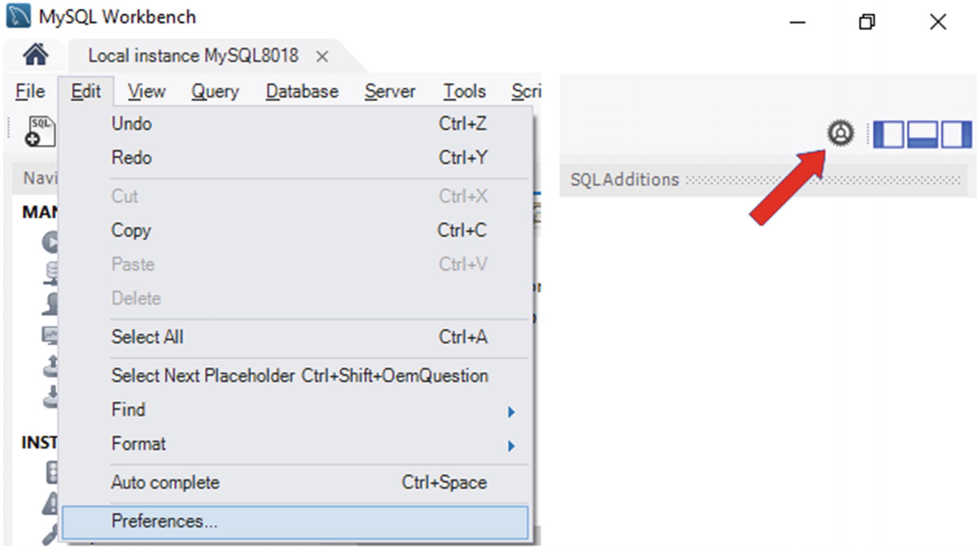Open Preferences... from the Edit menu

click(295, 522)
